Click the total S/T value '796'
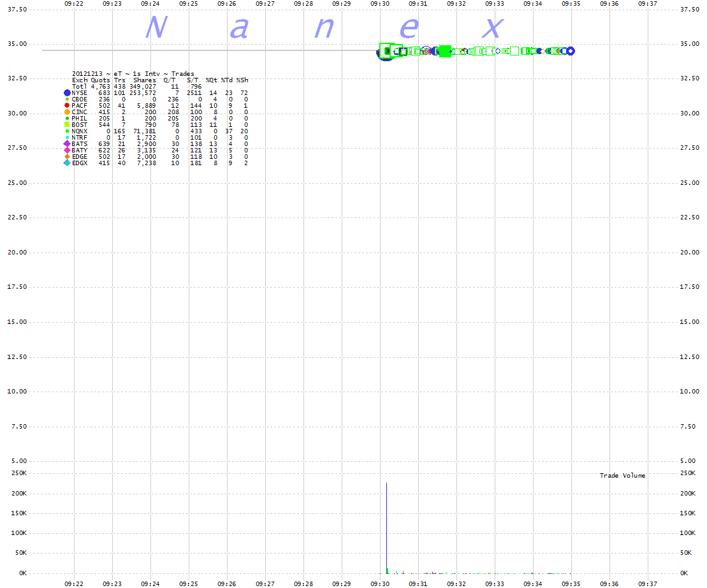Image resolution: width=707 pixels, height=588 pixels. (x=196, y=86)
